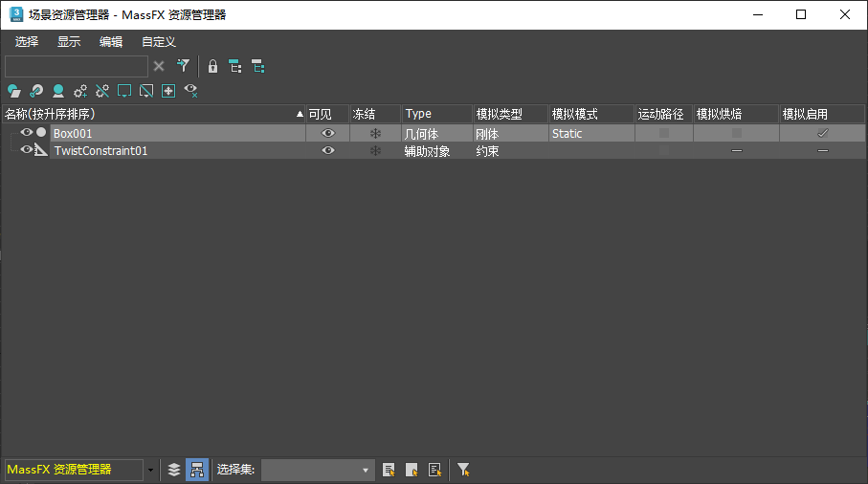This screenshot has width=868, height=484.
Task: Sort by the 模拟类型 column header
Action: (511, 114)
